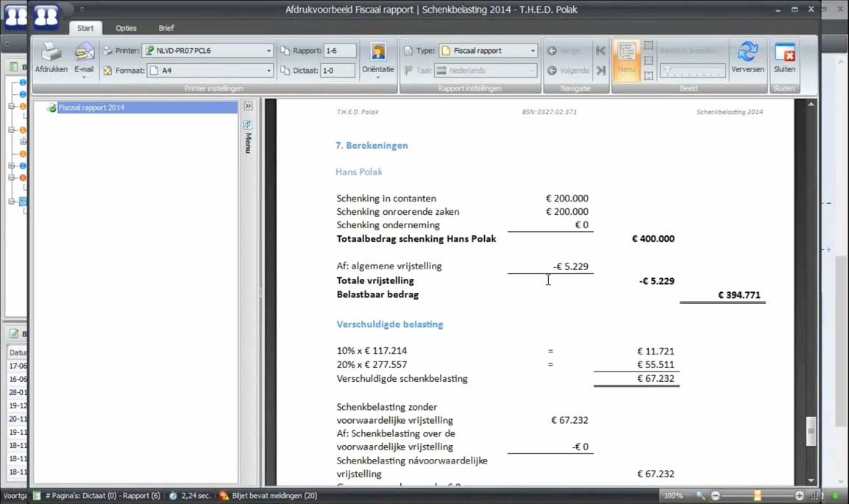Click the E-mail envelope icon

84,53
